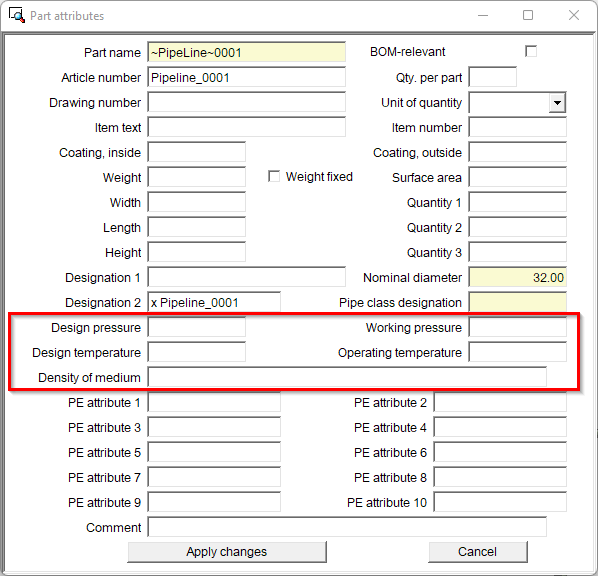Cancel the Part attributes dialog
The width and height of the screenshot is (598, 576).
pyautogui.click(x=477, y=552)
